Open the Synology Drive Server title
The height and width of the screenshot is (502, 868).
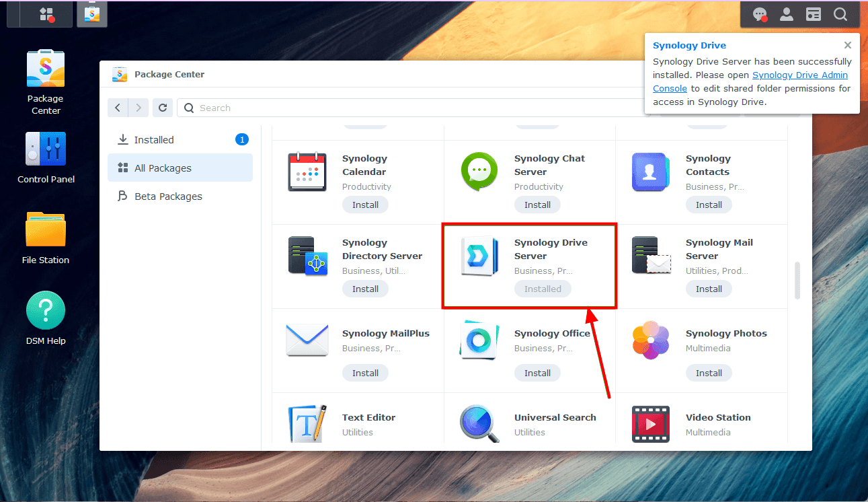click(x=551, y=250)
